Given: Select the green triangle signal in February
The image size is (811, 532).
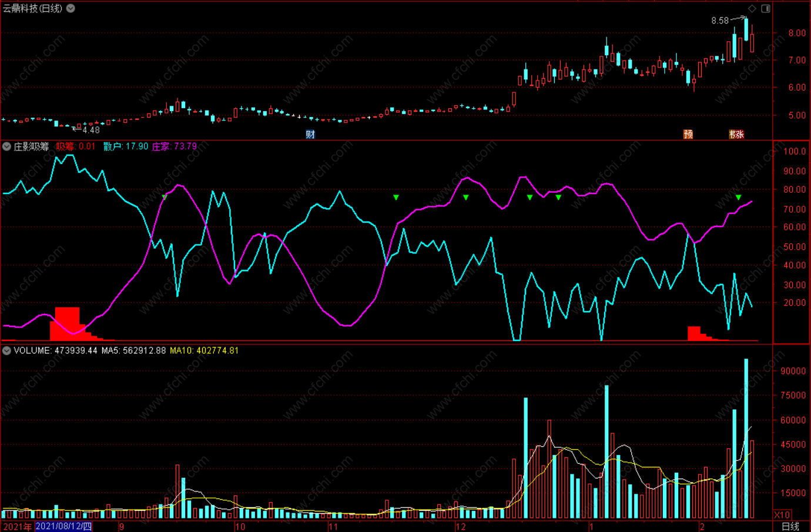Looking at the screenshot, I should [739, 198].
